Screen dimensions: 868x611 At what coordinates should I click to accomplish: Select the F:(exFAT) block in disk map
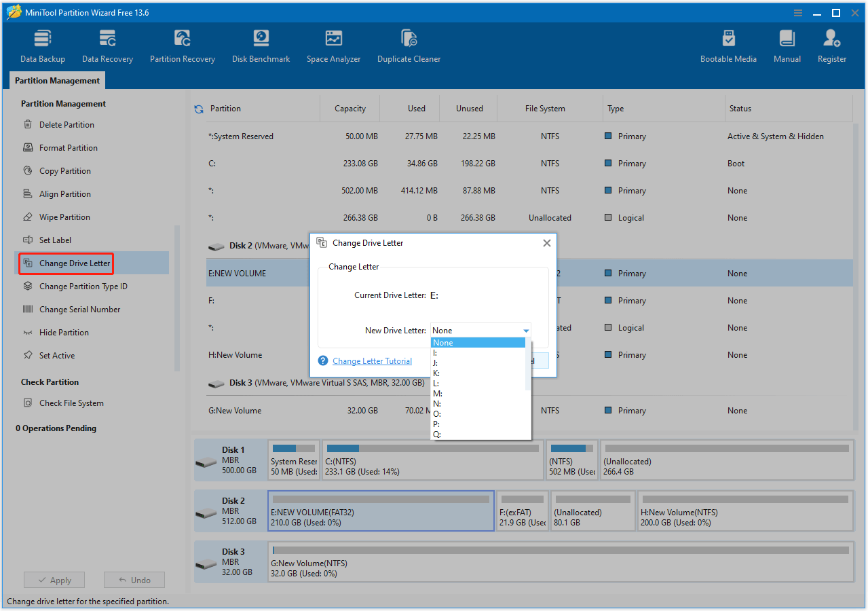click(x=522, y=511)
